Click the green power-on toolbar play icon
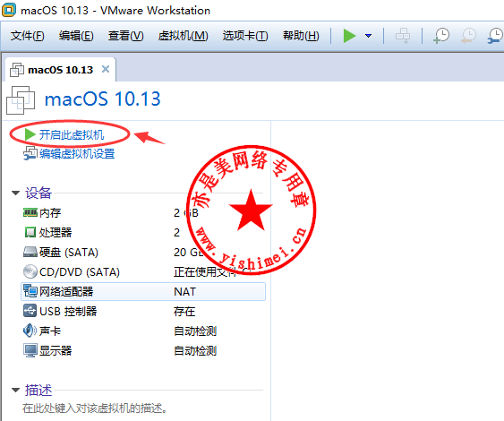 [x=349, y=35]
